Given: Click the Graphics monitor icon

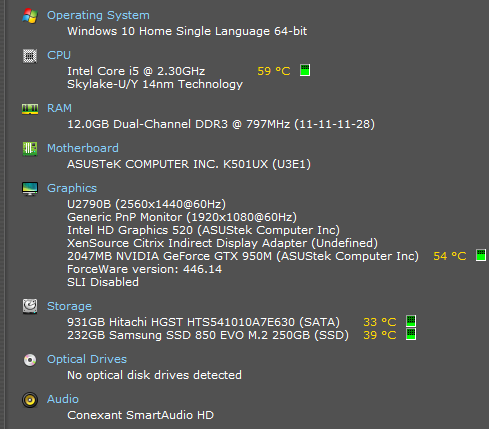Looking at the screenshot, I should pyautogui.click(x=30, y=189).
